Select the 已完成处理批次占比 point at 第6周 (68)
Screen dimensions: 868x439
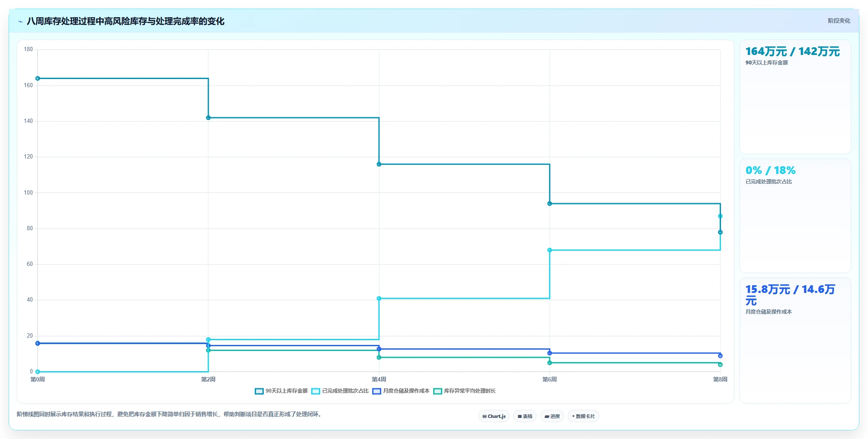550,250
